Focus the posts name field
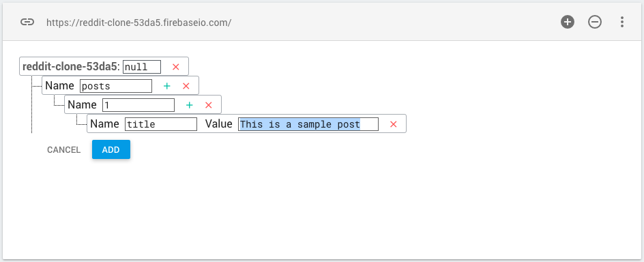This screenshot has height=262, width=644. (x=116, y=86)
